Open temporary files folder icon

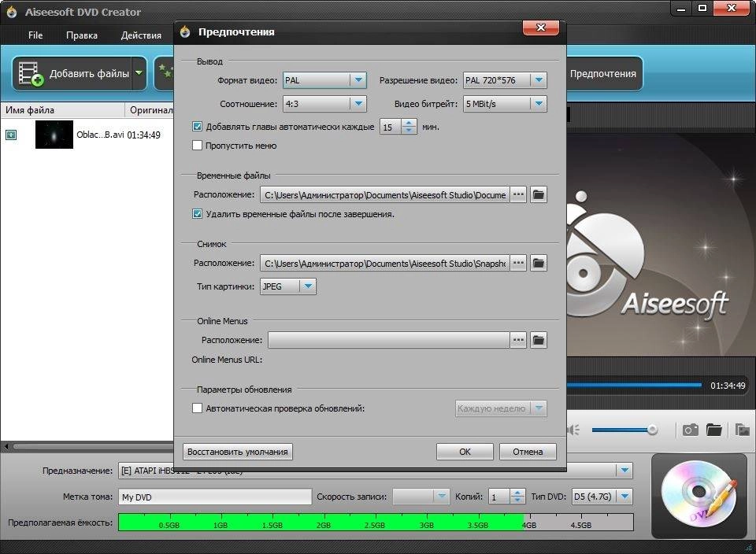538,194
